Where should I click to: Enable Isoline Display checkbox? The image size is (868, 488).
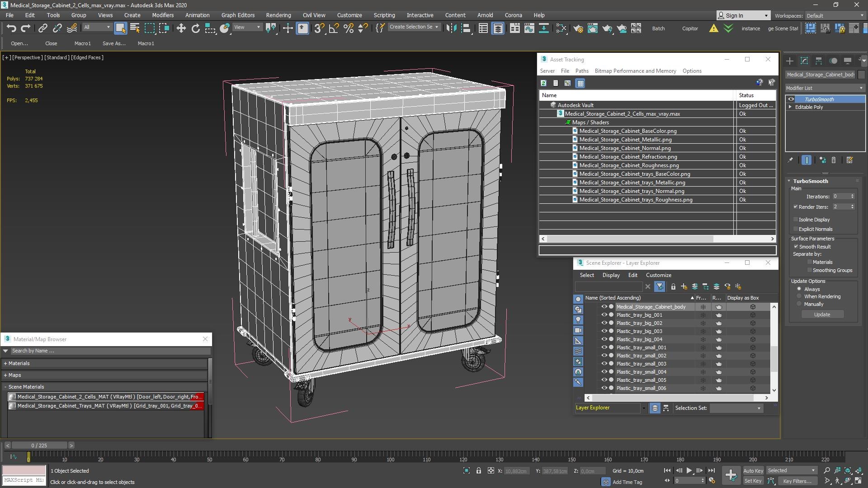click(796, 219)
